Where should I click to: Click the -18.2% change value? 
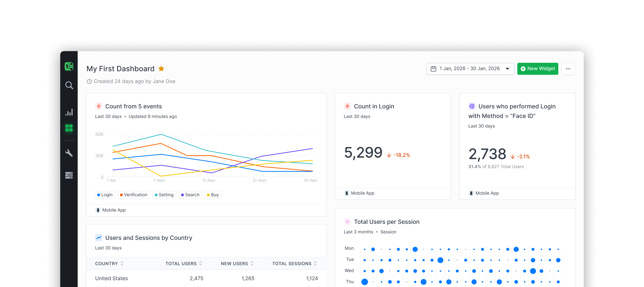[x=402, y=155]
